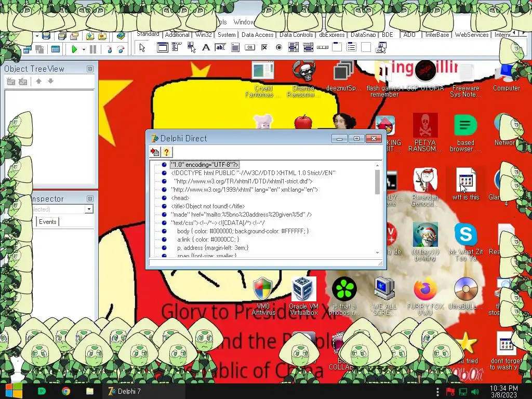The height and width of the screenshot is (399, 532).
Task: Select the GroupBox component icon
Action: coord(337,47)
